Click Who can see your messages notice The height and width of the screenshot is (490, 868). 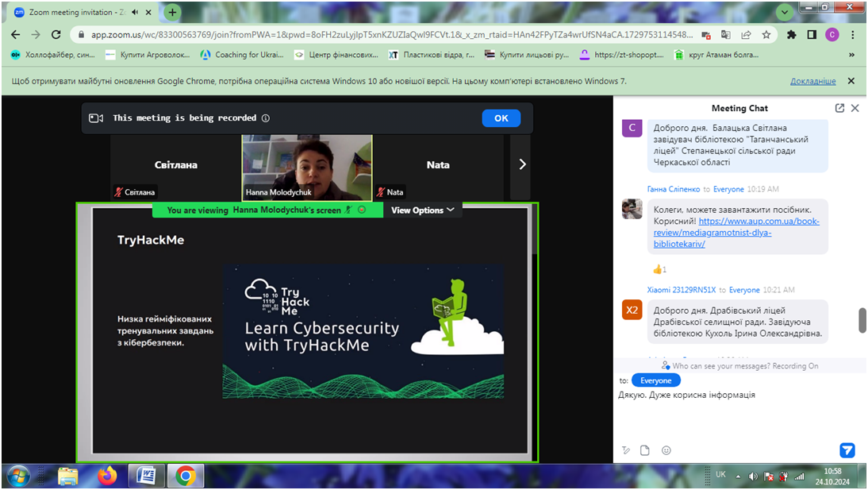[x=739, y=366]
